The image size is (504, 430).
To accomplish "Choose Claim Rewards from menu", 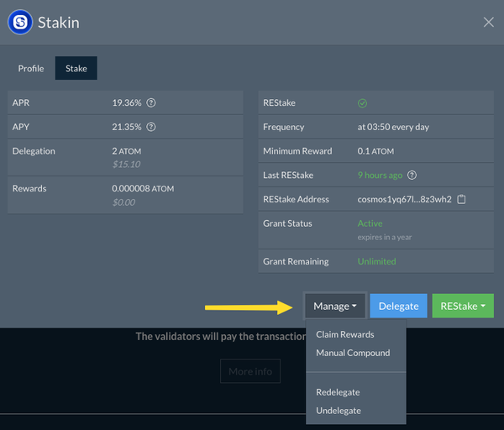I will pyautogui.click(x=344, y=334).
